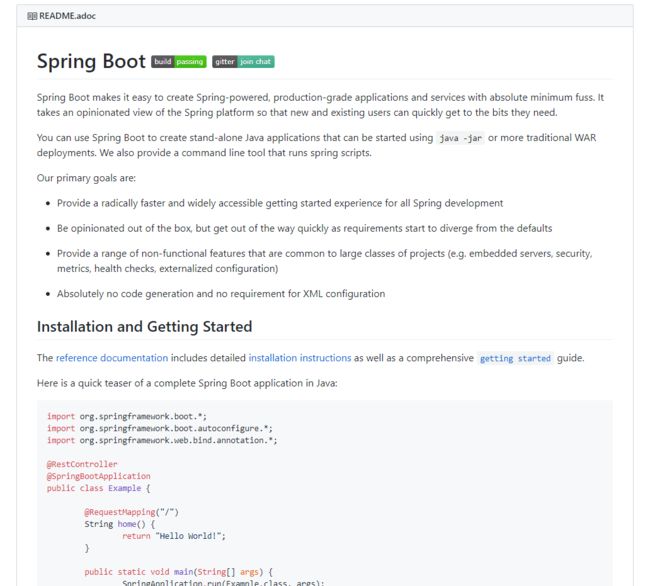This screenshot has width=650, height=586.
Task: Click the 'Our primary goals are:' text
Action: tap(86, 178)
